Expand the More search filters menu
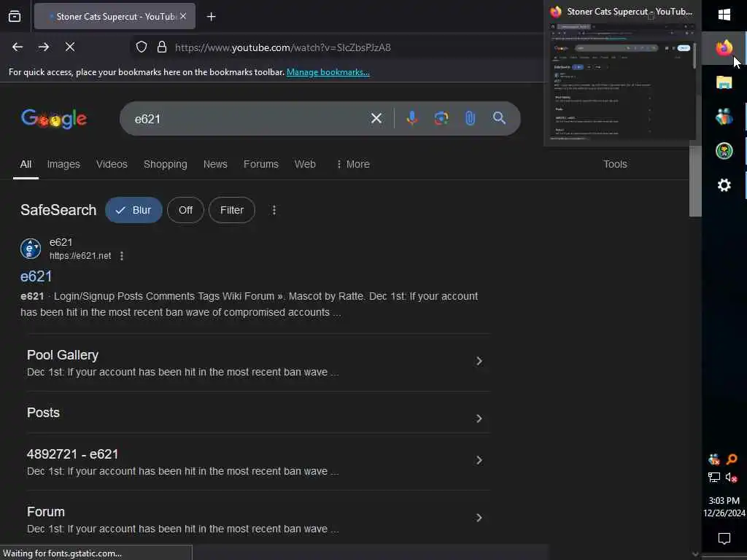Screen dimensions: 747x560 click(353, 164)
